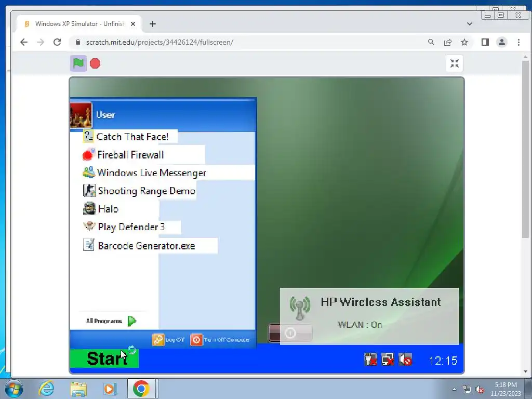
Task: Click the Barcode Generator.exe document icon
Action: tap(89, 245)
